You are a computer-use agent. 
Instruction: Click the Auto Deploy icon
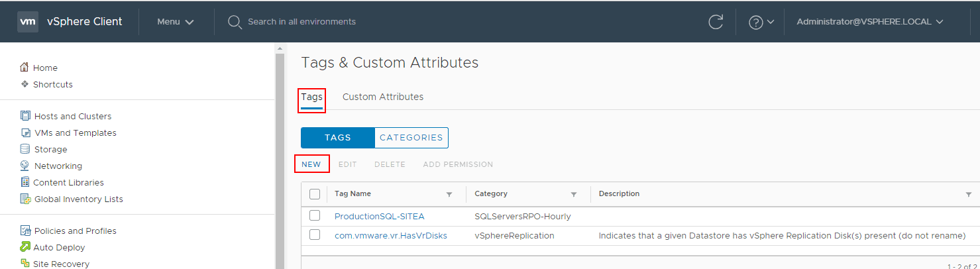click(25, 247)
